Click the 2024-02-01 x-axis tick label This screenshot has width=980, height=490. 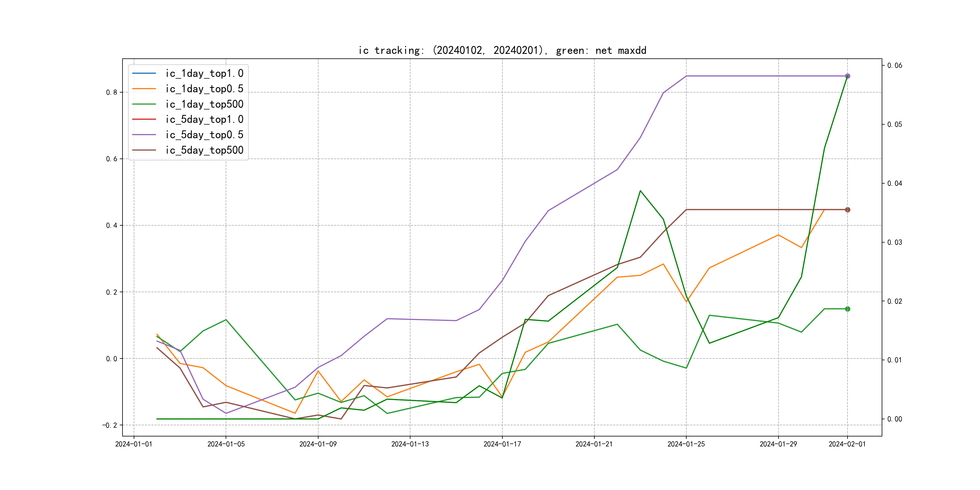coord(847,444)
